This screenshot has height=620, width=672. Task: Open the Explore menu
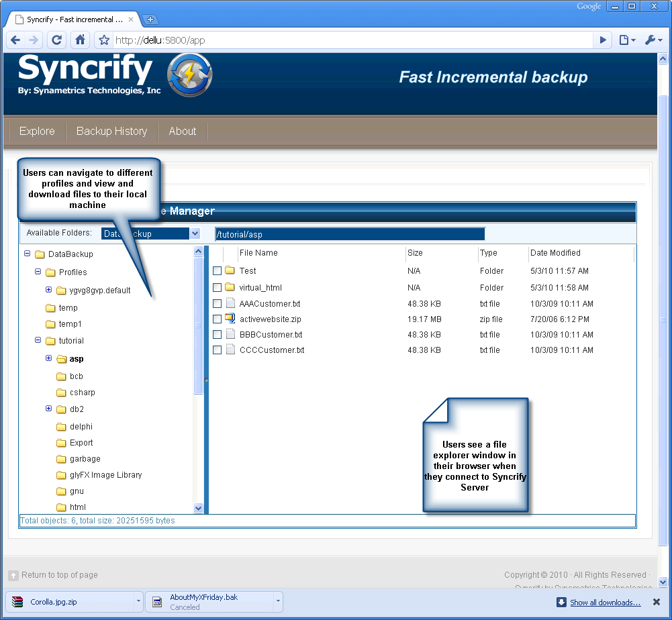(x=37, y=131)
